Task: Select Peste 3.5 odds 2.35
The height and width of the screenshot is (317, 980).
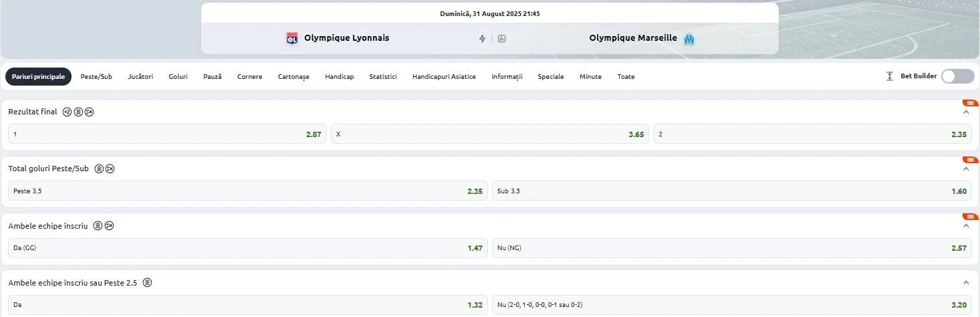Action: [x=248, y=191]
